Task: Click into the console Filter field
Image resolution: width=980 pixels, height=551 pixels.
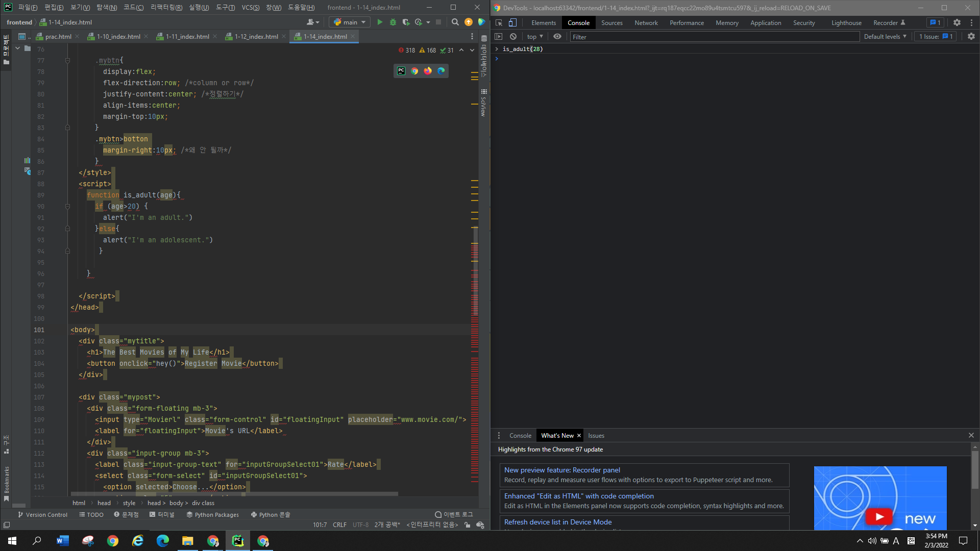Action: click(x=715, y=37)
